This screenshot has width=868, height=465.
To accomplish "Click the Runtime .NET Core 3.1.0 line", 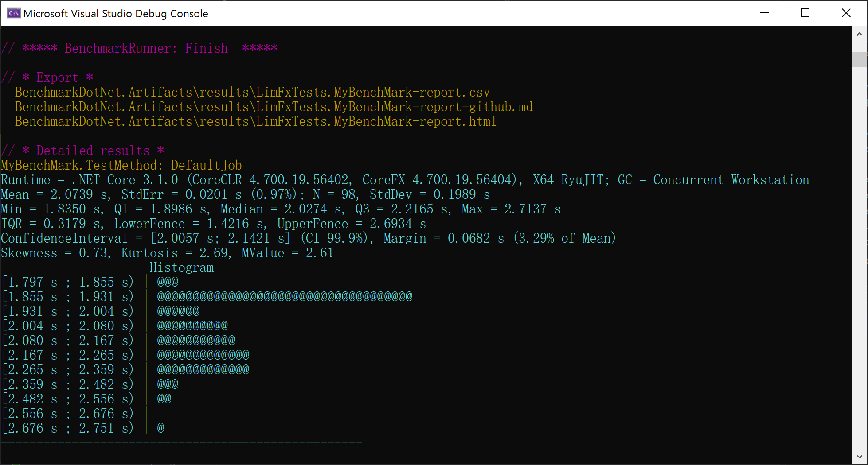I will (x=405, y=180).
